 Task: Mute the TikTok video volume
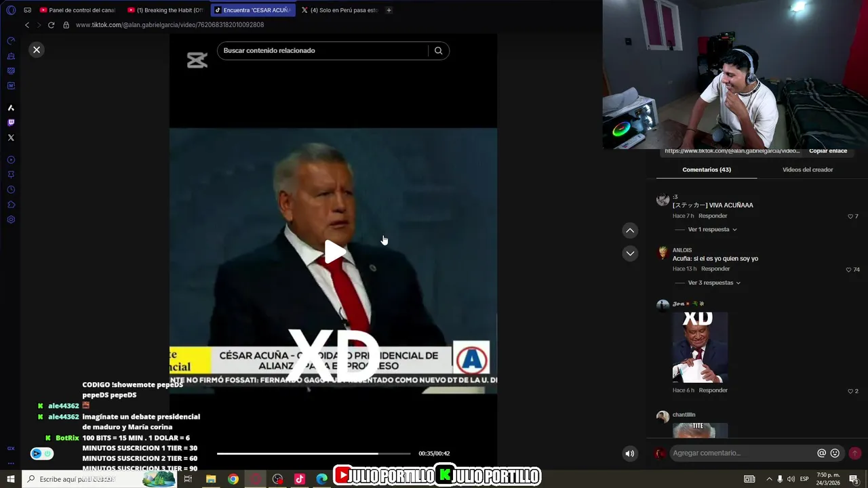[629, 453]
